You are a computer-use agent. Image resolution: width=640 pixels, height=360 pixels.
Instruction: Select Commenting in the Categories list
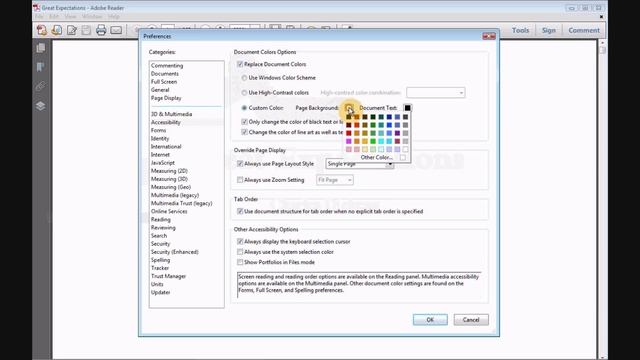point(167,66)
